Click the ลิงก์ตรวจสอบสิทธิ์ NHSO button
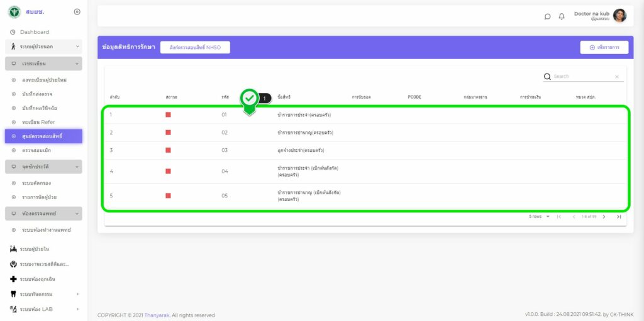The height and width of the screenshot is (321, 644). 195,47
